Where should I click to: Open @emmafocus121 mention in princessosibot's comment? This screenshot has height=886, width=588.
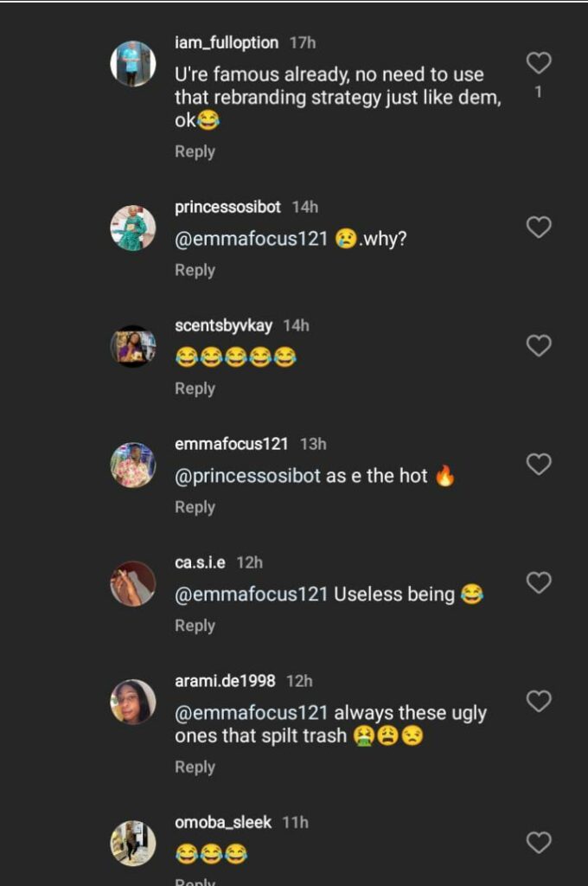click(x=251, y=240)
